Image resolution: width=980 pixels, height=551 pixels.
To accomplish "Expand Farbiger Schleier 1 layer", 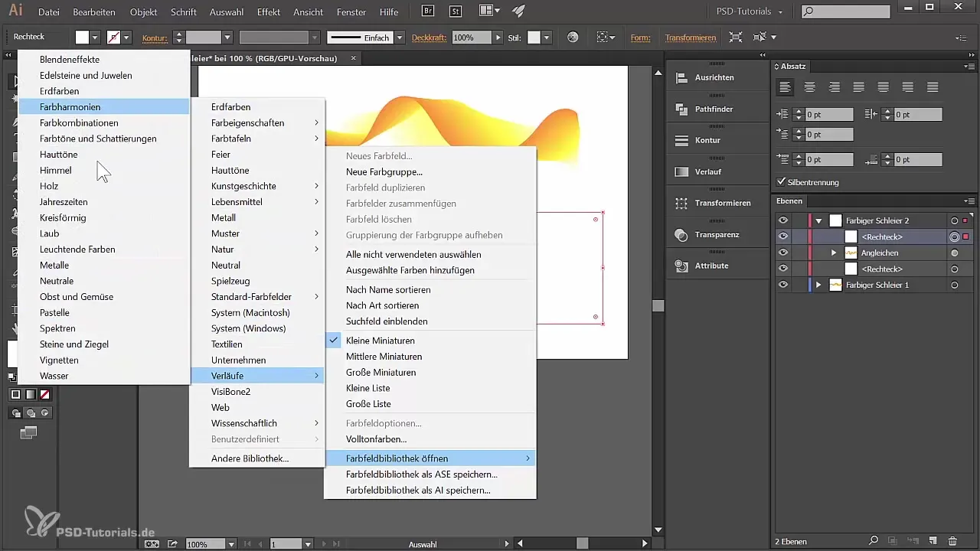I will click(x=818, y=285).
